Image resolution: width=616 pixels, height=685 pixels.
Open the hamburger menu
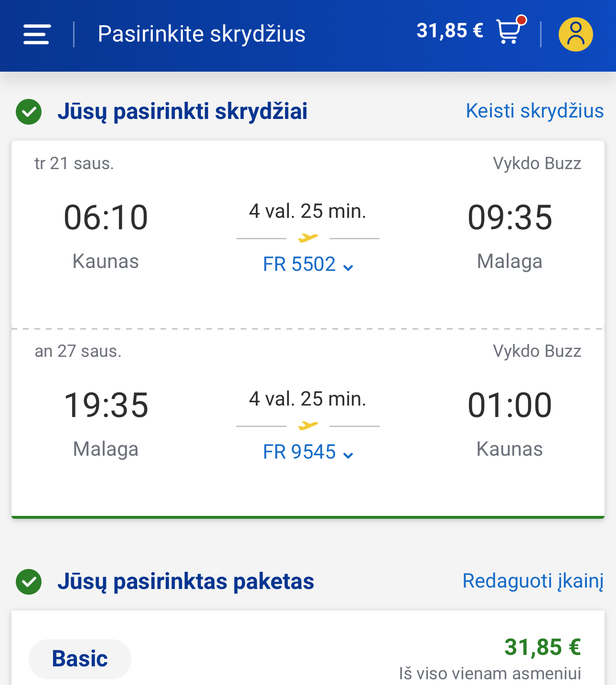(x=37, y=34)
